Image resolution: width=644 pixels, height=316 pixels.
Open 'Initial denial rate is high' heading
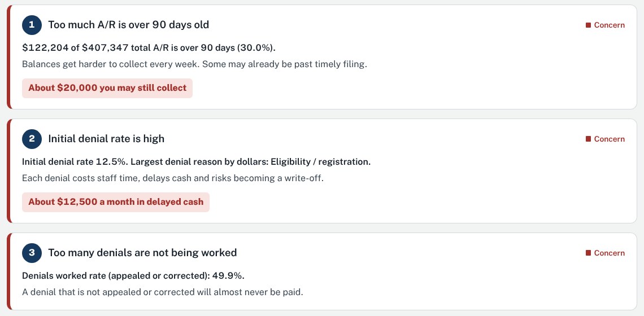click(106, 139)
